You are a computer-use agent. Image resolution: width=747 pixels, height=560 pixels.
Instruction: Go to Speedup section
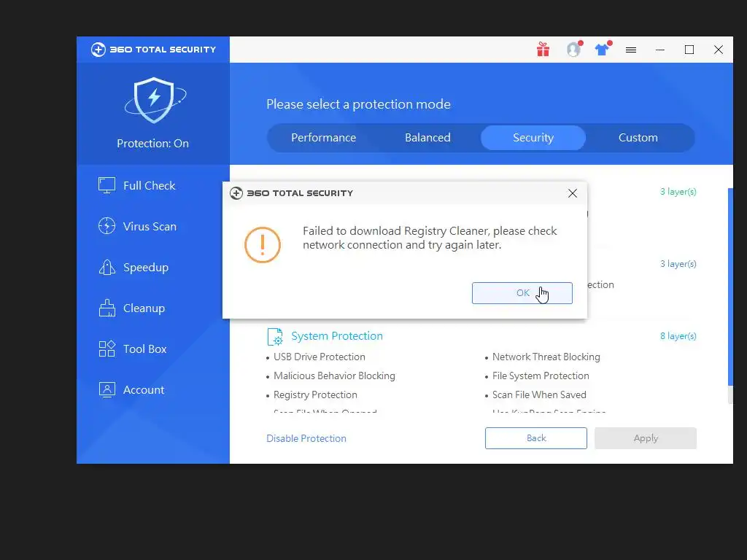tap(152, 267)
